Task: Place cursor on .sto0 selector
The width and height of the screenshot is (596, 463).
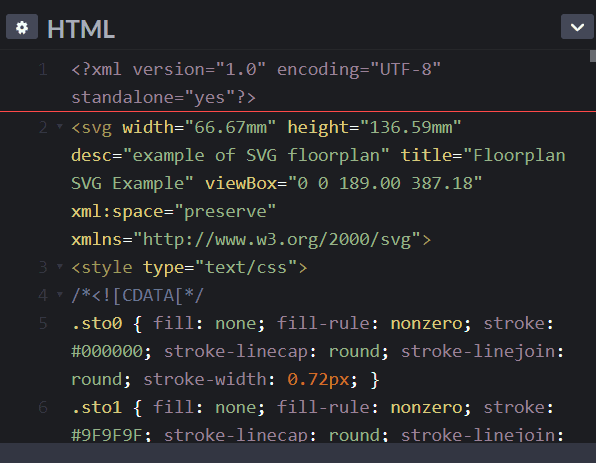Action: pos(97,323)
